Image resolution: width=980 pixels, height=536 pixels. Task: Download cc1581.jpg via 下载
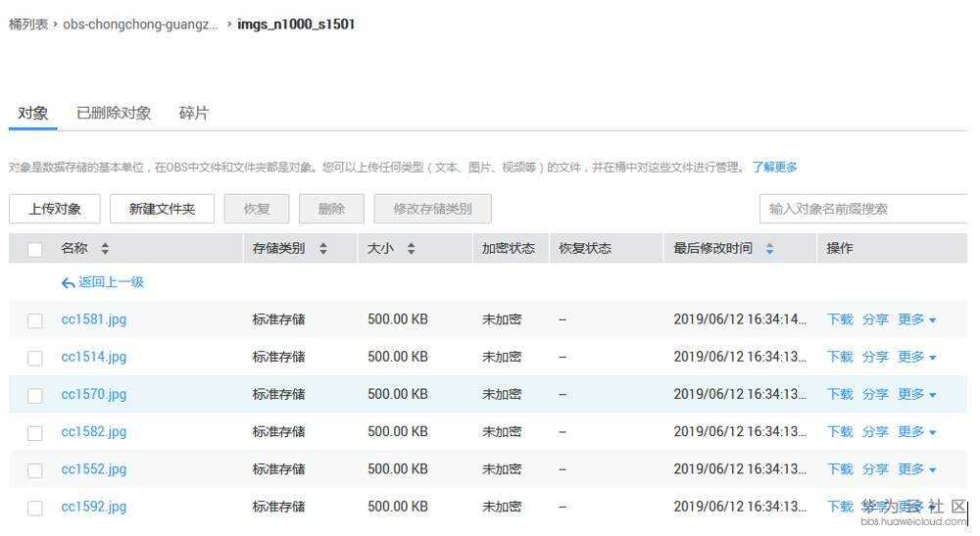tap(840, 319)
